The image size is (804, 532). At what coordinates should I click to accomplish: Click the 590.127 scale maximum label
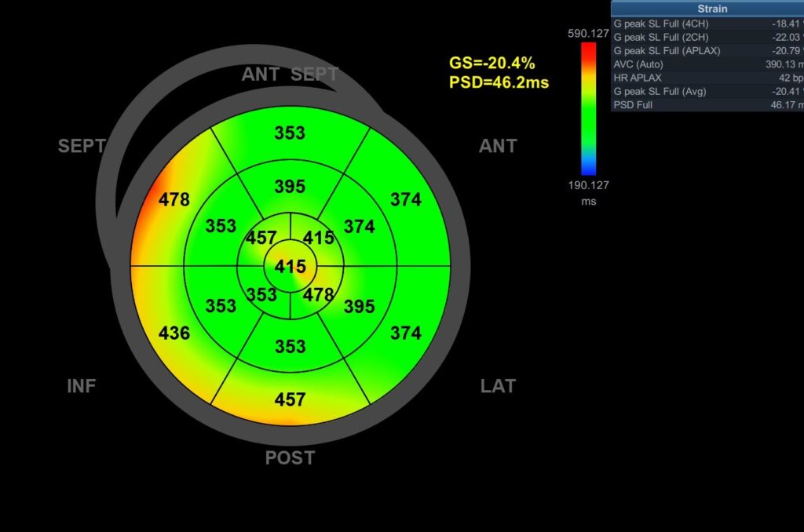pyautogui.click(x=588, y=33)
